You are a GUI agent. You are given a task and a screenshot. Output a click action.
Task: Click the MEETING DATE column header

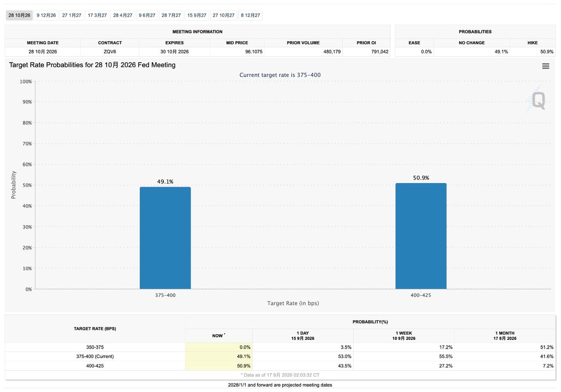point(43,43)
